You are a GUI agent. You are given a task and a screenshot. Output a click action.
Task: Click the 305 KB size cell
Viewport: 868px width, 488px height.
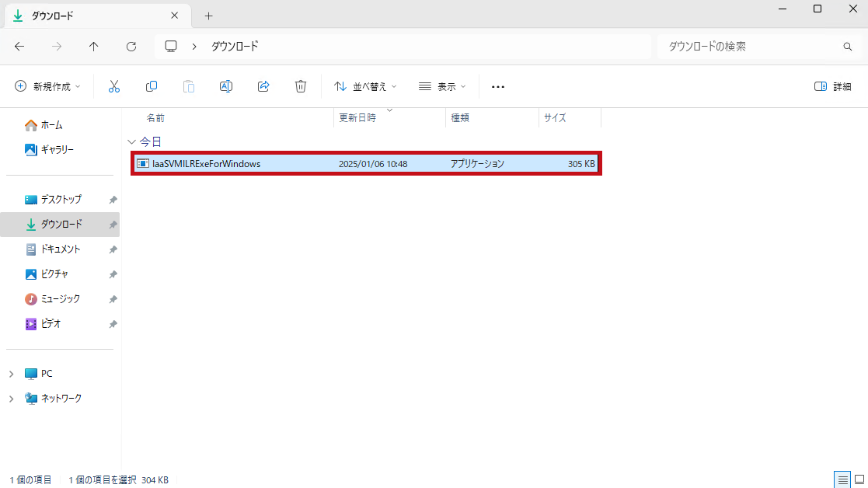(x=581, y=164)
